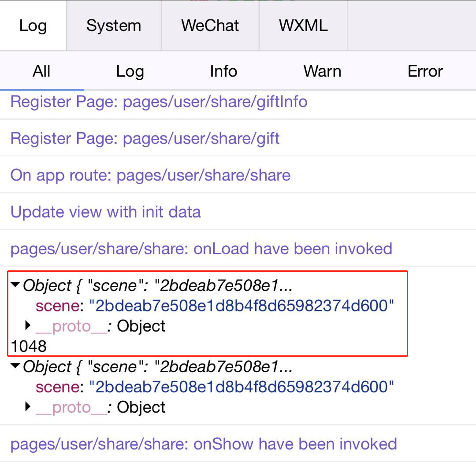476x469 pixels.
Task: Click the 1048 logged value
Action: 29,347
